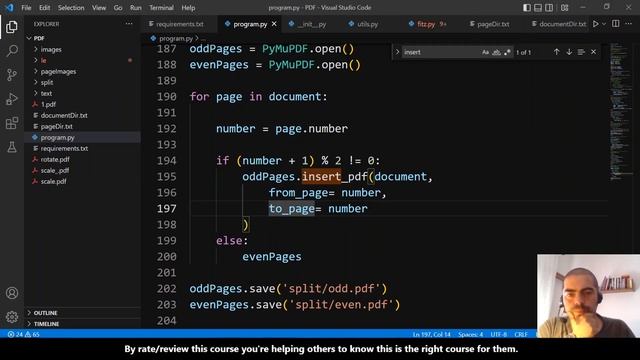Open the Edit menu
This screenshot has width=640, height=360.
[44, 8]
